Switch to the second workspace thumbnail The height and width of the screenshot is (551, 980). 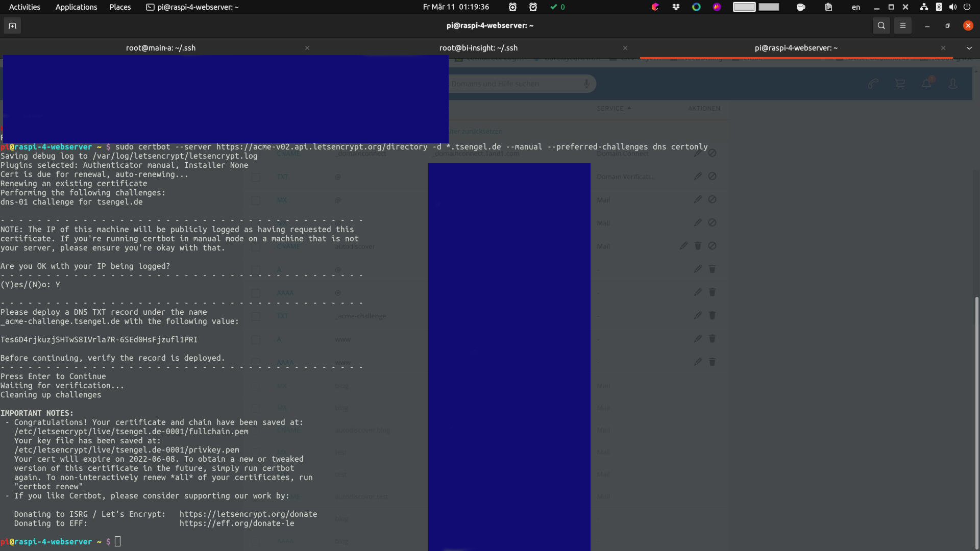(x=769, y=7)
